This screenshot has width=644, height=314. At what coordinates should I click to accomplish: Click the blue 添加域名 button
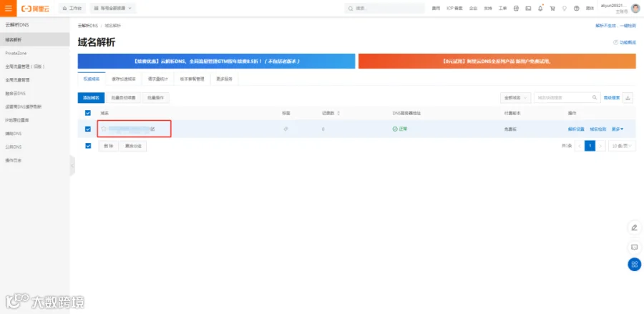click(91, 98)
